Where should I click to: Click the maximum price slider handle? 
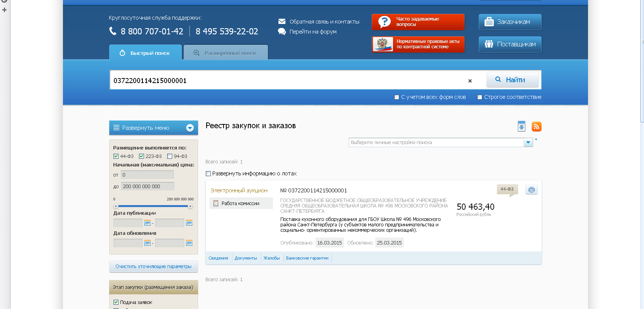tap(190, 206)
